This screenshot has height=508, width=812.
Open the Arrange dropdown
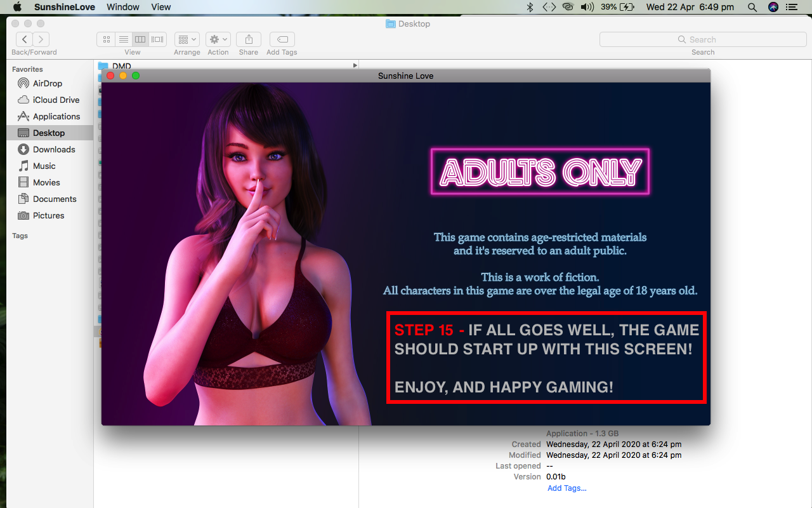(x=187, y=39)
